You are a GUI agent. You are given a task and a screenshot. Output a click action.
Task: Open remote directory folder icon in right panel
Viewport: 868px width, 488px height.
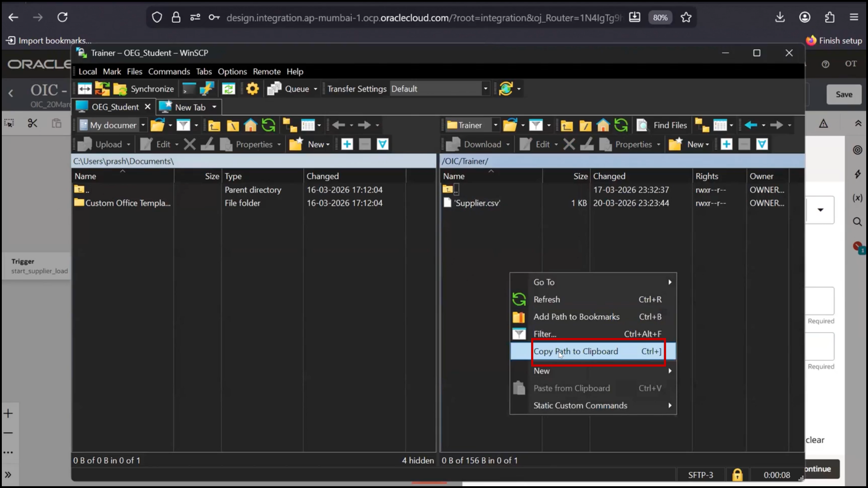point(510,125)
